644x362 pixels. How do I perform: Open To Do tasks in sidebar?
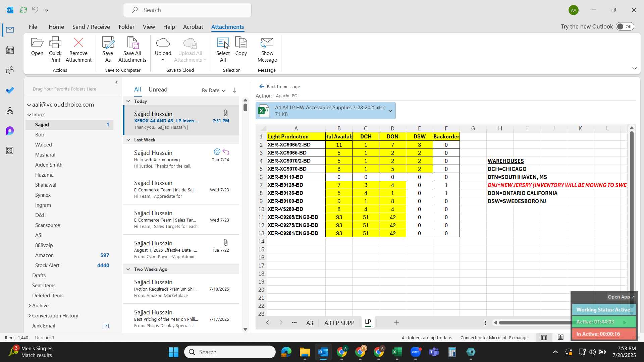click(x=10, y=90)
